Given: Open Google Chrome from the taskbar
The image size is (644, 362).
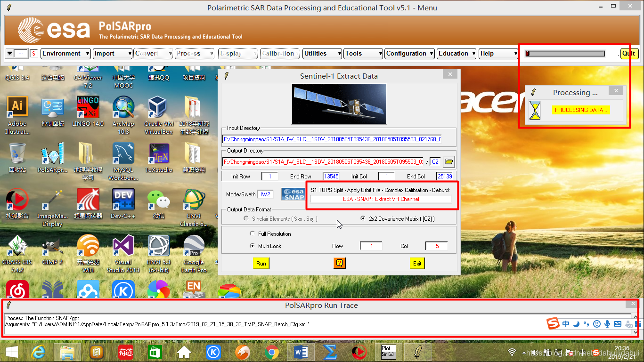Looking at the screenshot, I should click(x=271, y=352).
